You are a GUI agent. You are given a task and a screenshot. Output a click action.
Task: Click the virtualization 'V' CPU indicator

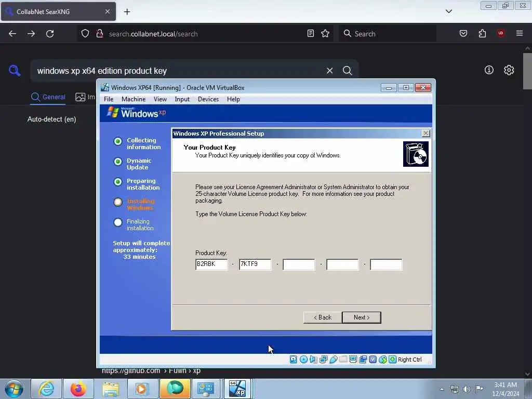click(373, 360)
